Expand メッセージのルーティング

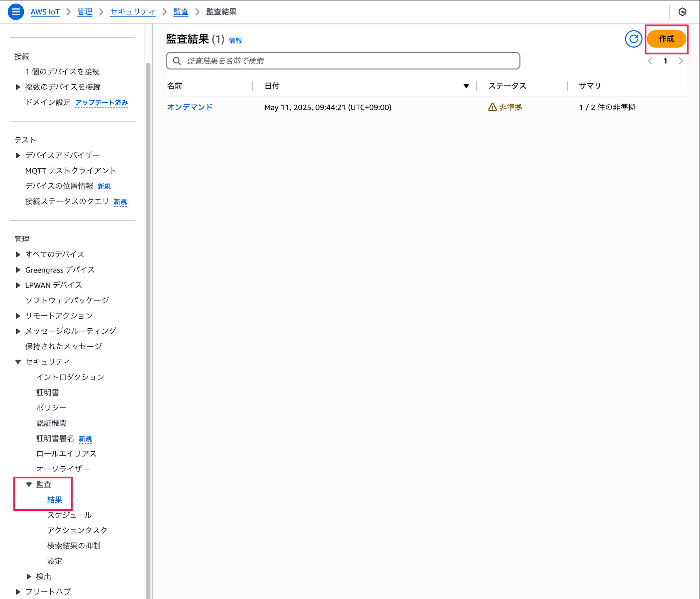pyautogui.click(x=18, y=331)
